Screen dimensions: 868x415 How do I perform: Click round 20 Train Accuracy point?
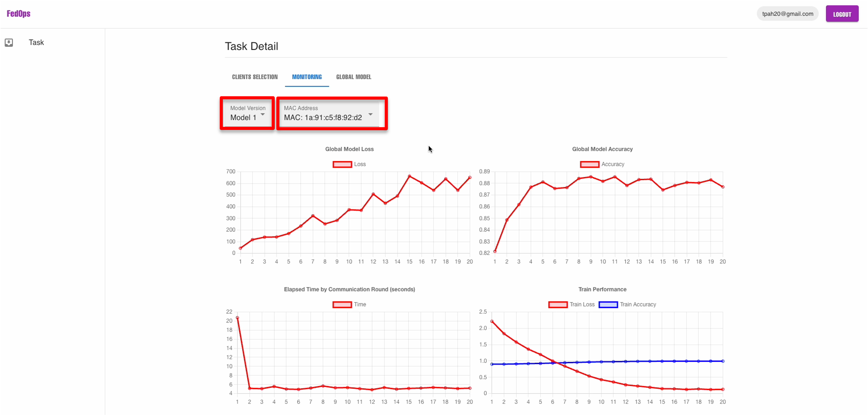coord(723,361)
